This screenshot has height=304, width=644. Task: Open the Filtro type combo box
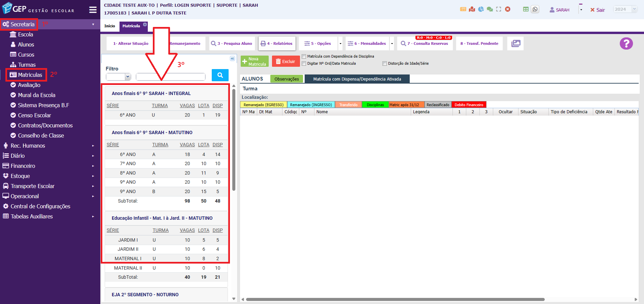tap(118, 77)
